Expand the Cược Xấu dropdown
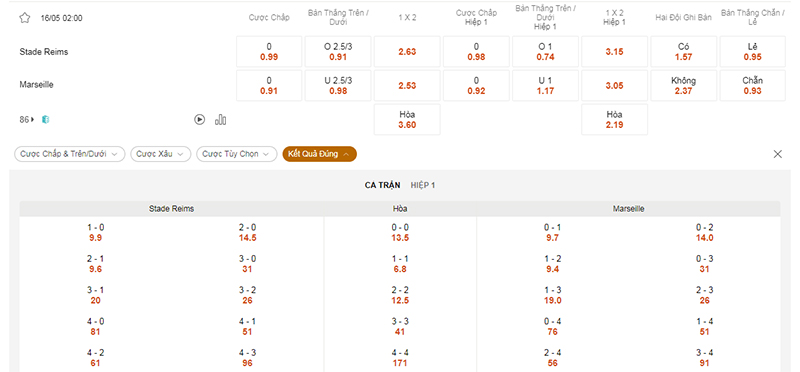 click(161, 154)
